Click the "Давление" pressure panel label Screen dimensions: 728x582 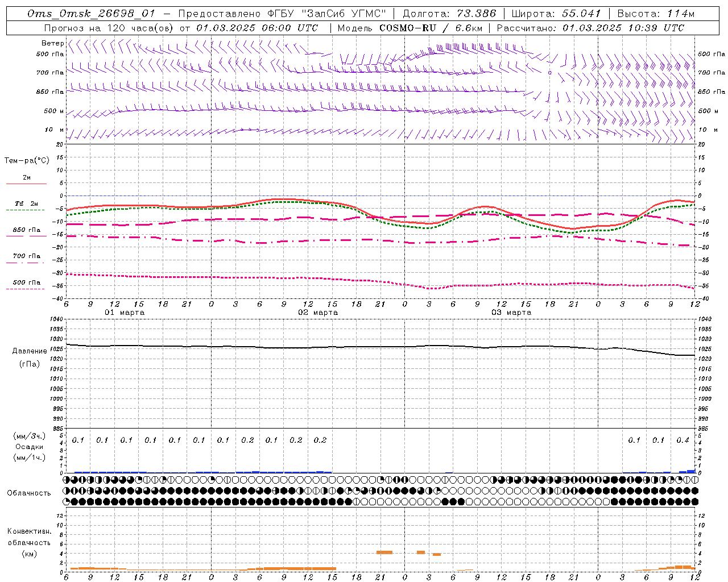pyautogui.click(x=30, y=351)
